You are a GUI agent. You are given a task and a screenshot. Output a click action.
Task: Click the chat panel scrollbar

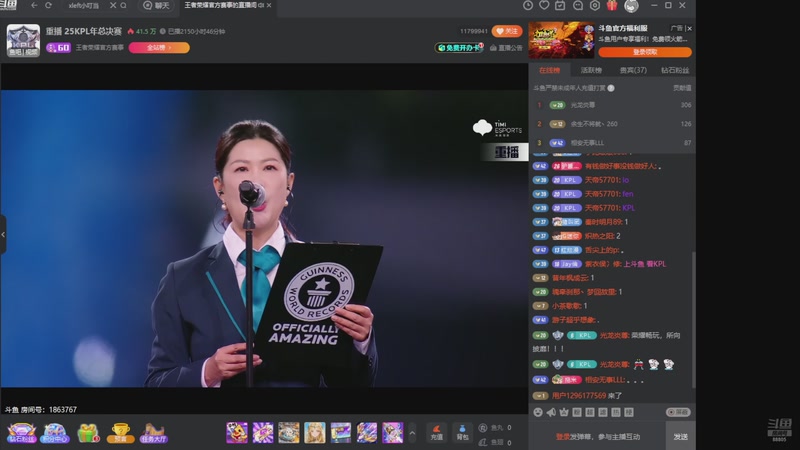click(x=693, y=320)
